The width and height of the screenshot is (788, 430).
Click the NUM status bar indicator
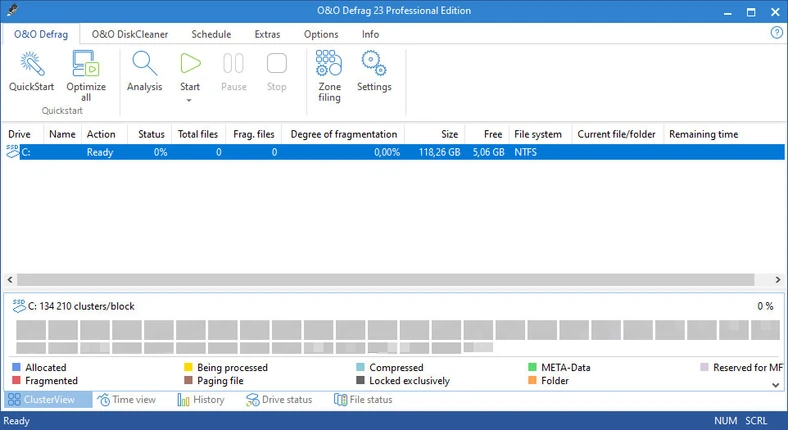point(725,420)
